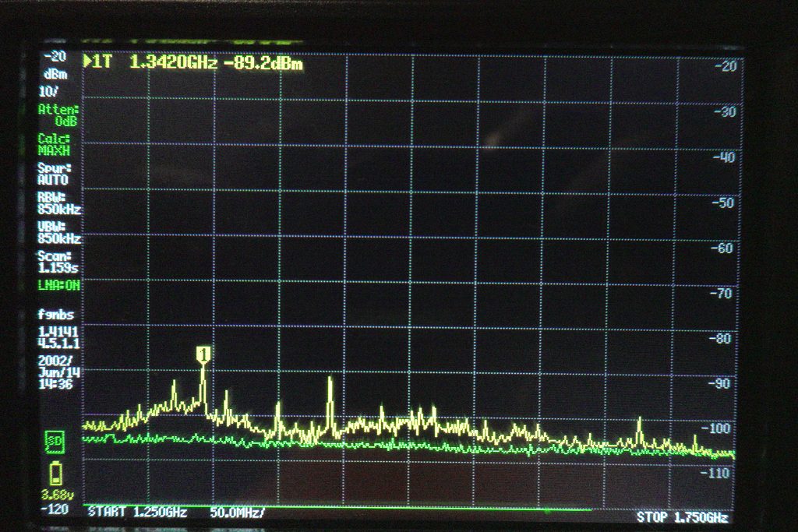Viewport: 798px width, 532px height.
Task: Tap the -100 label on right axis
Action: point(715,428)
